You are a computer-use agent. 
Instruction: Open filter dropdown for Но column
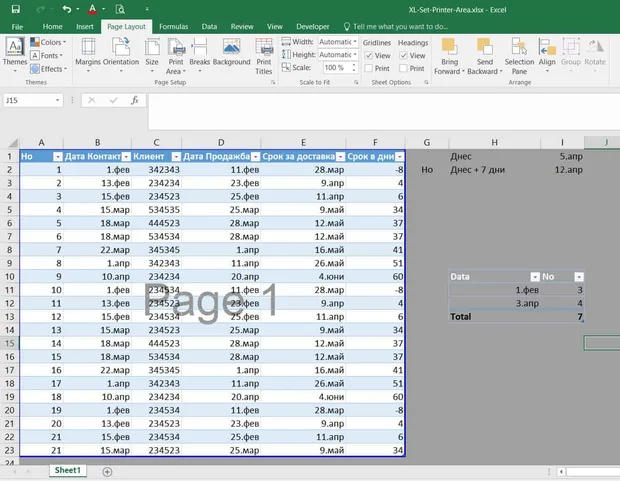pyautogui.click(x=58, y=157)
